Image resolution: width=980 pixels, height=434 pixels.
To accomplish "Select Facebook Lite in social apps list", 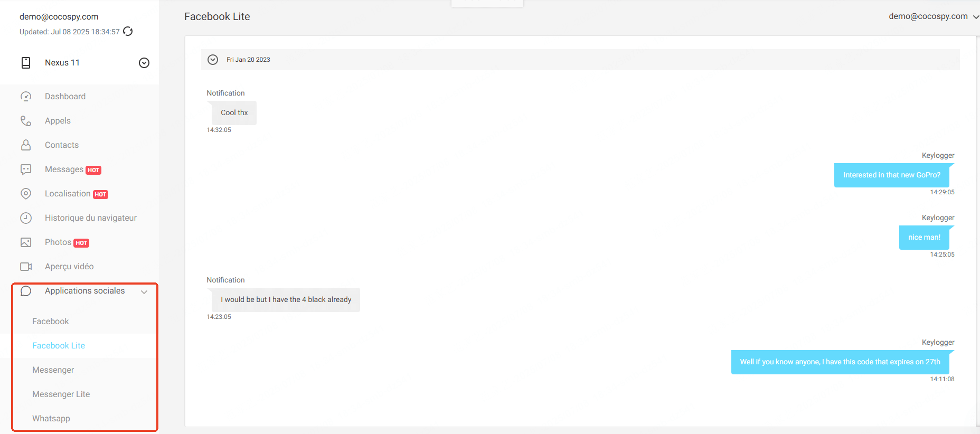I will pyautogui.click(x=59, y=346).
